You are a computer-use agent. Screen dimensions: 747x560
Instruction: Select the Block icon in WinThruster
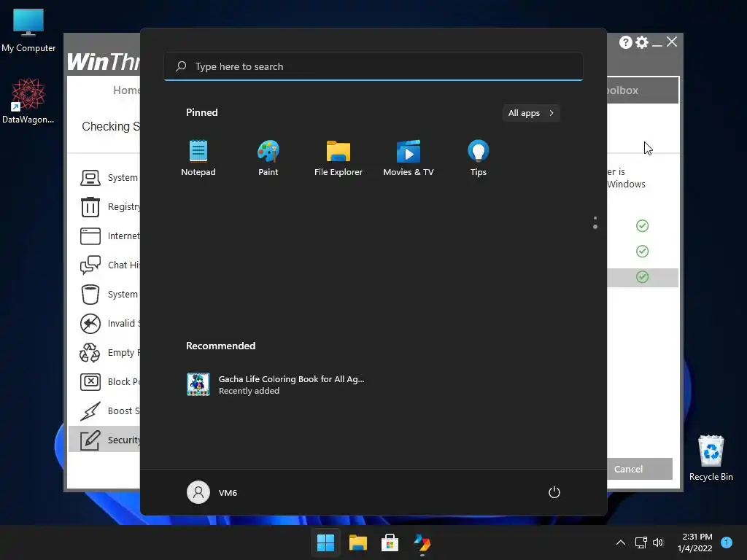(90, 382)
